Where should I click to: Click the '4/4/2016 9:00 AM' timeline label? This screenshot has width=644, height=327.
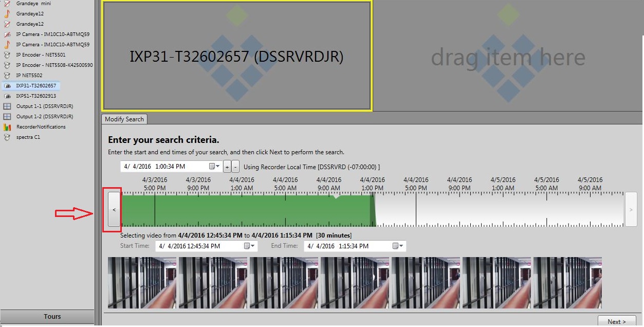[x=329, y=184]
